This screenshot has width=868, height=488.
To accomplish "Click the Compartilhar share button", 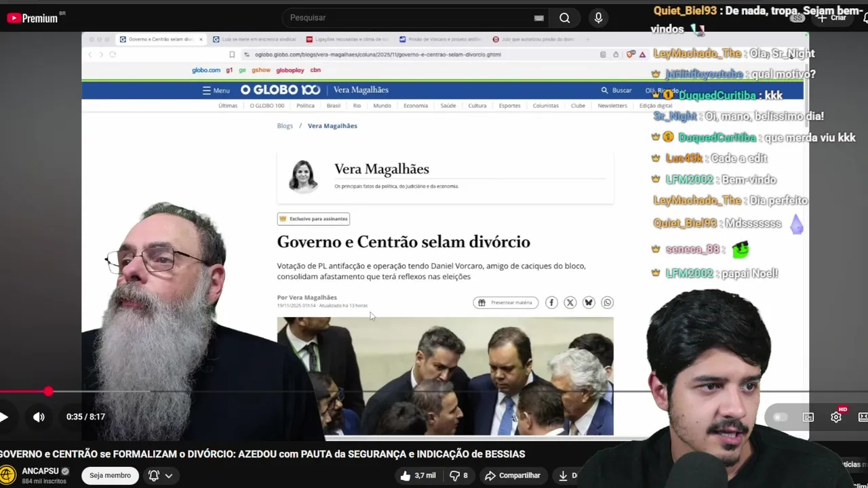I will pyautogui.click(x=513, y=476).
